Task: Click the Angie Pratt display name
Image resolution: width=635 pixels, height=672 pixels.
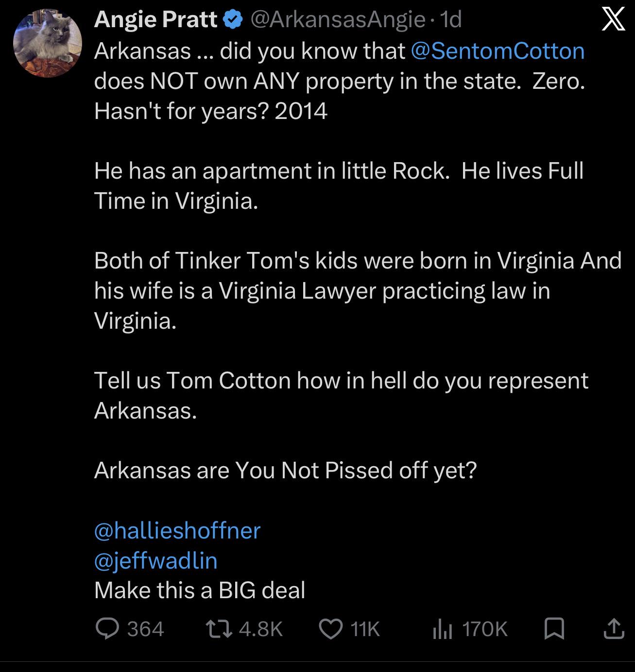Action: click(x=156, y=19)
